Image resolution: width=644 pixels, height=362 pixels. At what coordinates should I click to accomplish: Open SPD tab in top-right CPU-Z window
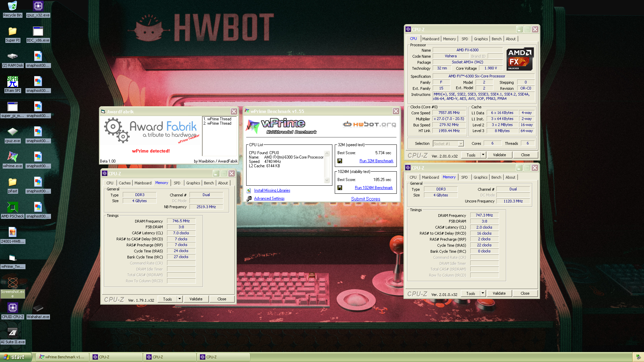[x=465, y=39]
